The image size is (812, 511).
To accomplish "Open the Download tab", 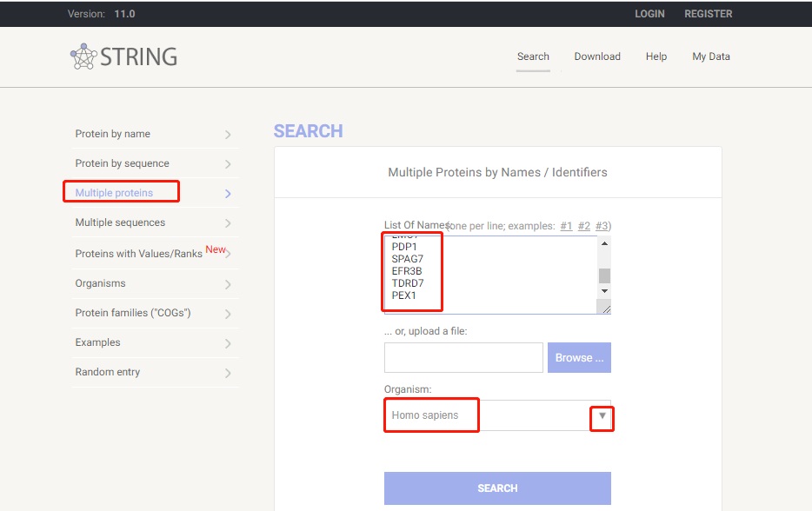I will tap(597, 56).
